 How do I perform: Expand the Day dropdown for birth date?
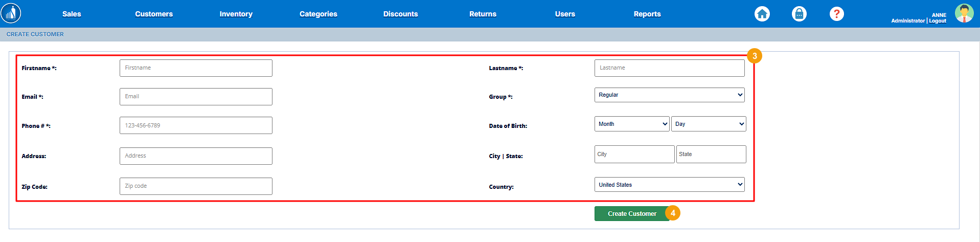pyautogui.click(x=708, y=124)
